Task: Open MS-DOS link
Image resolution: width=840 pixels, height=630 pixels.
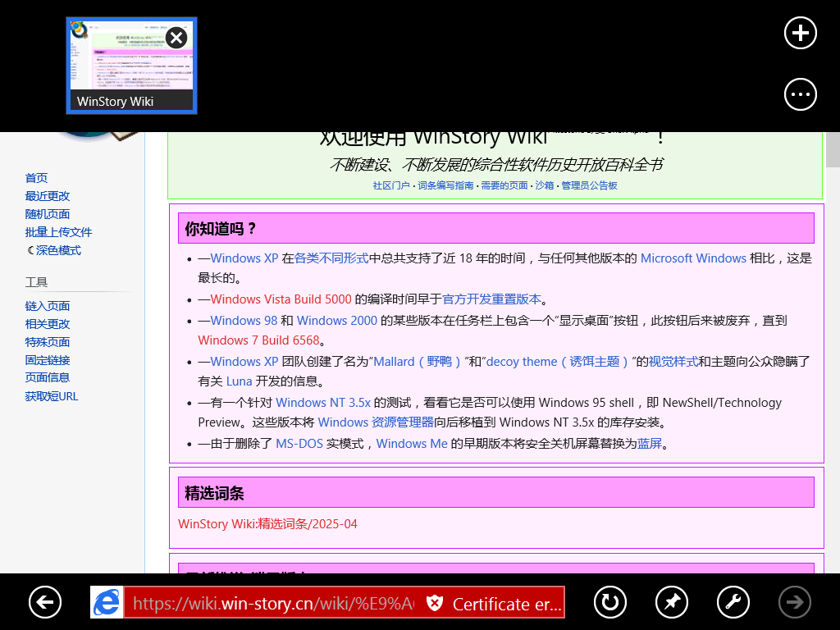Action: 299,444
